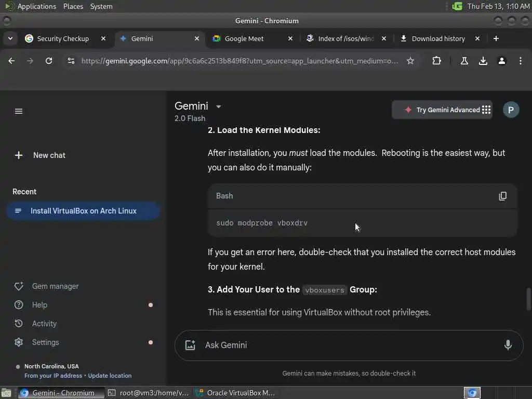532x399 pixels.
Task: Bookmark this page with the star
Action: tap(410, 61)
